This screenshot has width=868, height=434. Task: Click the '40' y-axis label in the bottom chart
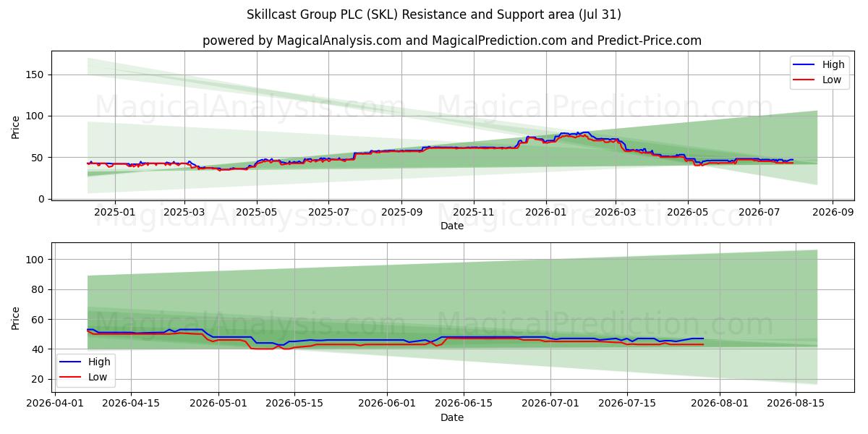point(39,349)
